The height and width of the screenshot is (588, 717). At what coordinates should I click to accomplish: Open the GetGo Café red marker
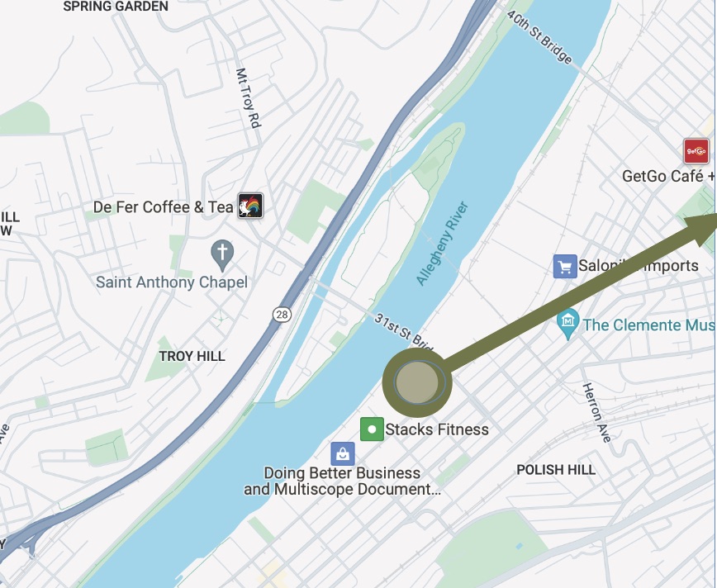pyautogui.click(x=696, y=151)
